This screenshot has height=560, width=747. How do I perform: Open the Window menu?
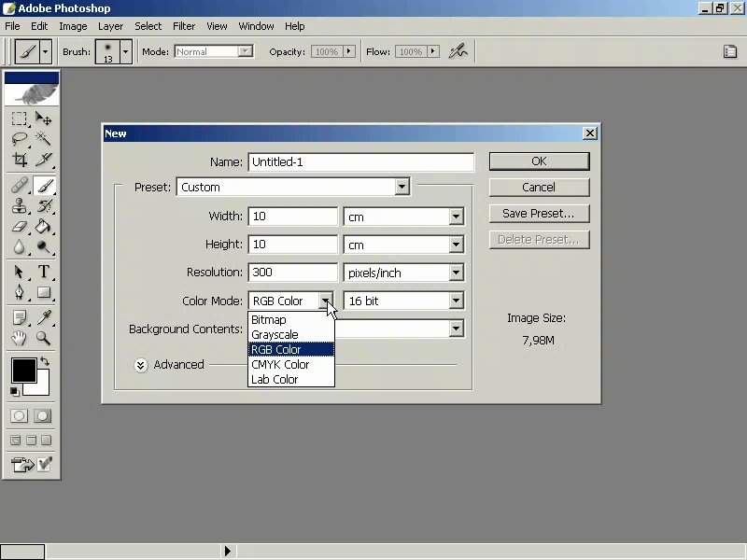pyautogui.click(x=256, y=26)
